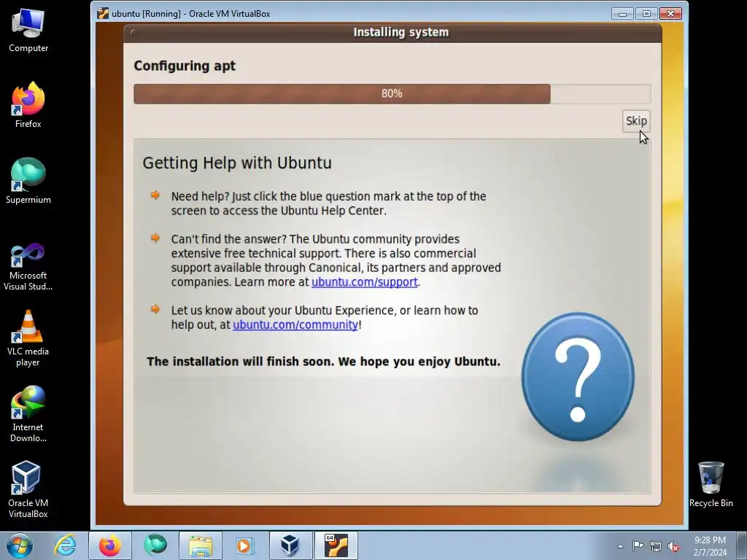
Task: Minimize the VirtualBox window
Action: click(x=622, y=13)
